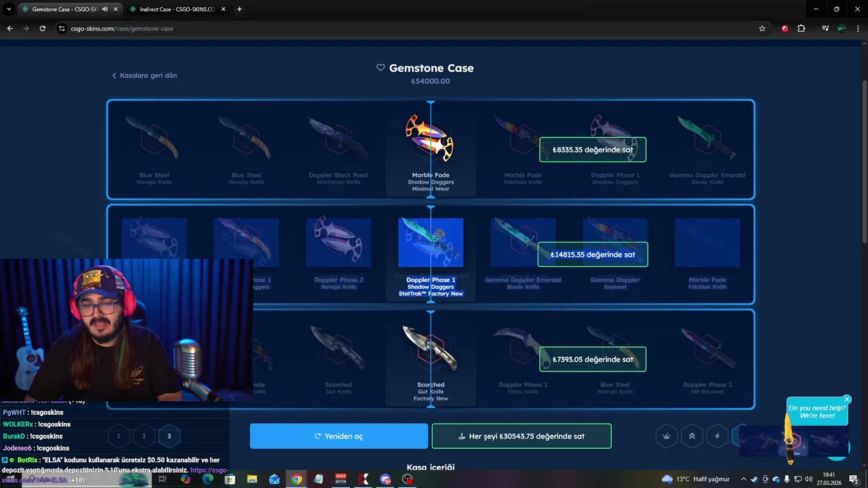Open the browser extensions puzzle icon
This screenshot has width=868, height=488.
802,28
